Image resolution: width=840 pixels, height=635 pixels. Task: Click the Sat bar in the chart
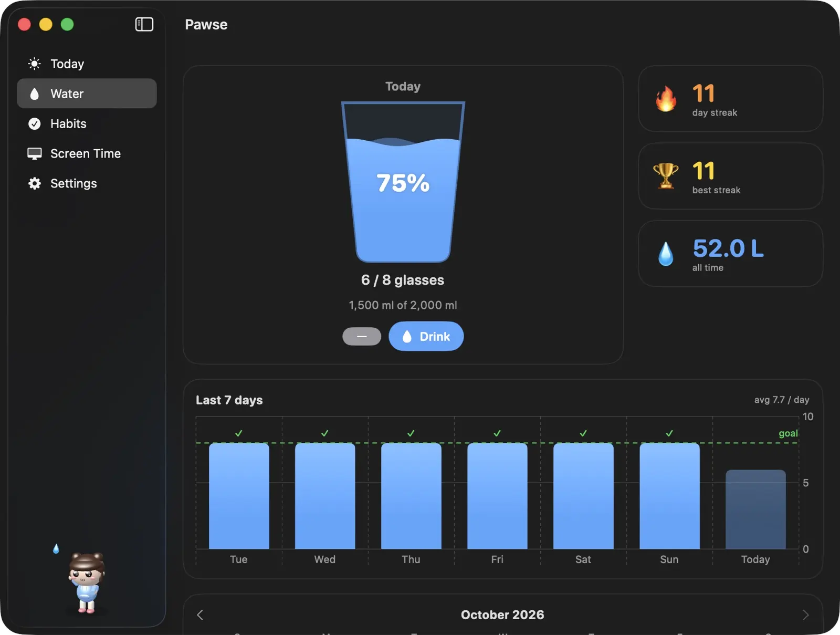[x=583, y=496]
